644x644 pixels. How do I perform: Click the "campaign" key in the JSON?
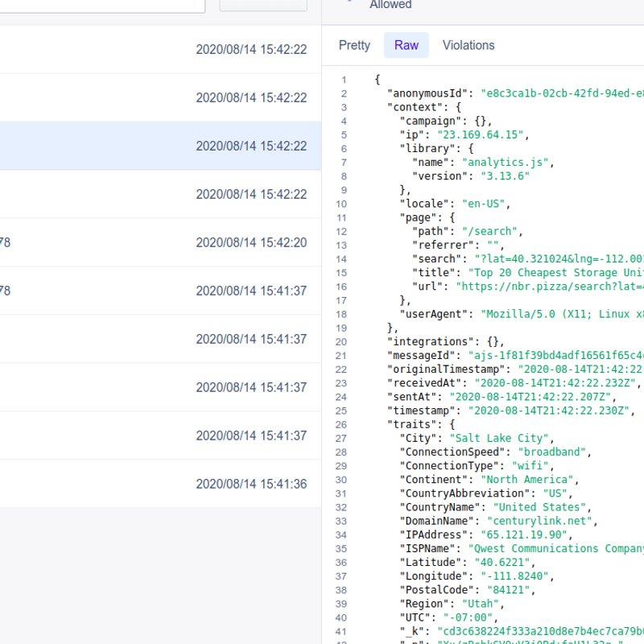tap(434, 122)
